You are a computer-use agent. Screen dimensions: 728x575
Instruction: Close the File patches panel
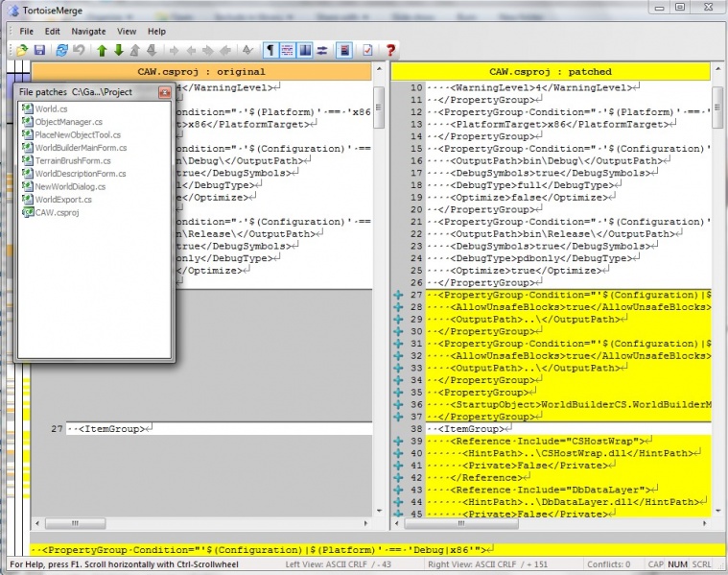click(164, 92)
